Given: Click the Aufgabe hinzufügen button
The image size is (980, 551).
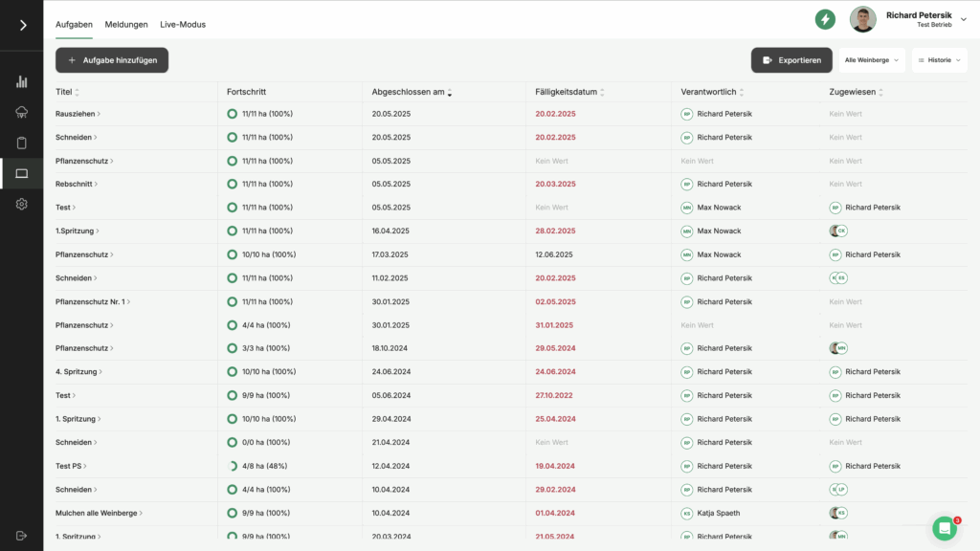Looking at the screenshot, I should (x=112, y=60).
